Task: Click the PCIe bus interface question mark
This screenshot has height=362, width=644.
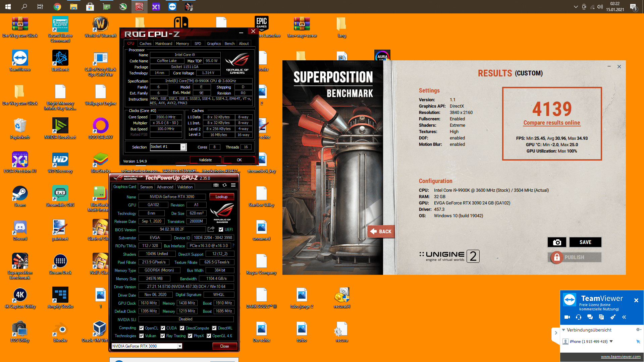Action: [233, 246]
